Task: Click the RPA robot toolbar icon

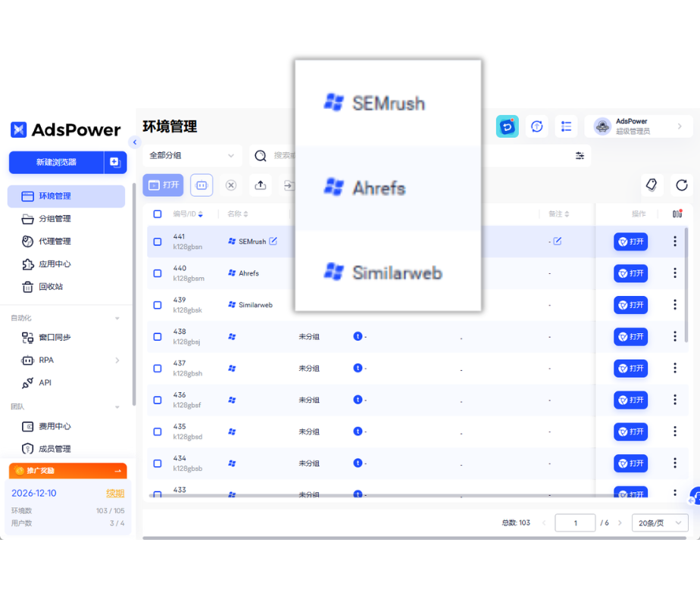Action: [x=202, y=185]
